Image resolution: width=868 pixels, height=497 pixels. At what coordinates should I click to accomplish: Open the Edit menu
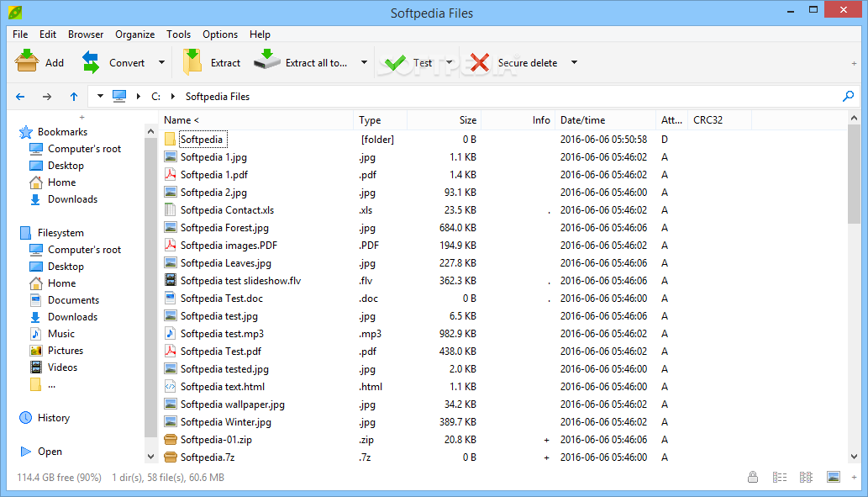(x=48, y=34)
